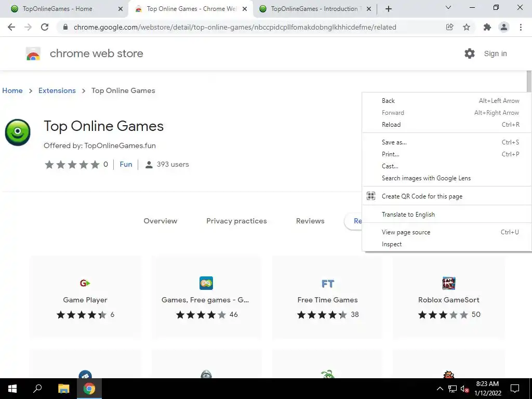Open the taskbar search icon

pyautogui.click(x=37, y=389)
